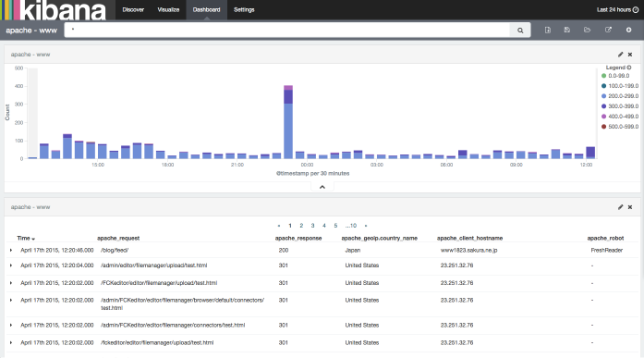Toggle the 300.0-399.0 legend series
This screenshot has width=644, height=358.
(x=620, y=106)
